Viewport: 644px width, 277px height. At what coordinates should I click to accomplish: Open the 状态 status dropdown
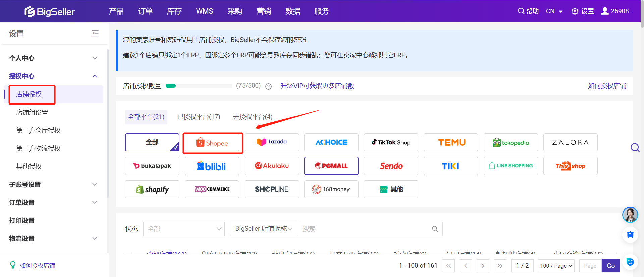184,229
